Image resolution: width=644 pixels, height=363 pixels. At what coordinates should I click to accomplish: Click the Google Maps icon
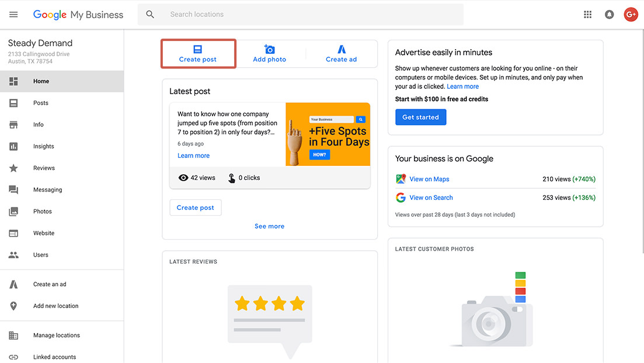click(401, 179)
